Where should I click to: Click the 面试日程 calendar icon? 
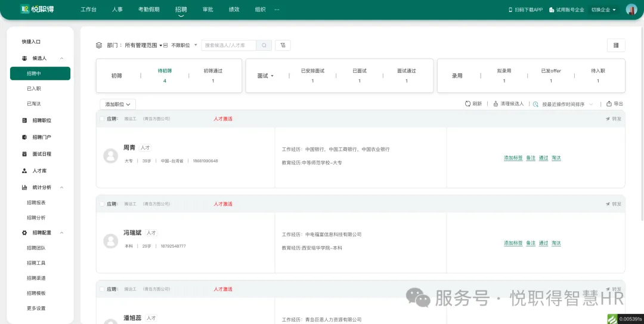click(x=24, y=154)
